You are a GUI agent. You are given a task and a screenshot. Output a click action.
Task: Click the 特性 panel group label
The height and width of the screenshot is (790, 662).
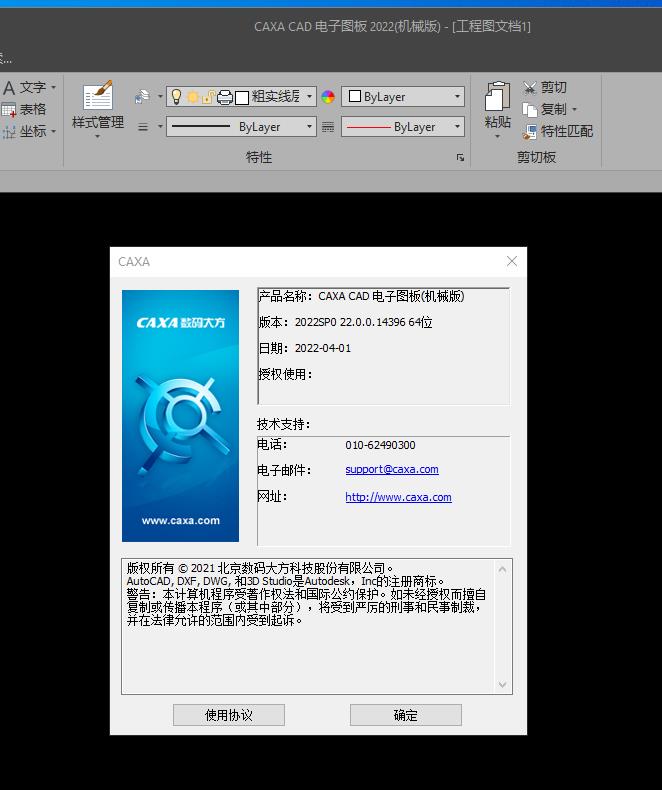tap(259, 158)
